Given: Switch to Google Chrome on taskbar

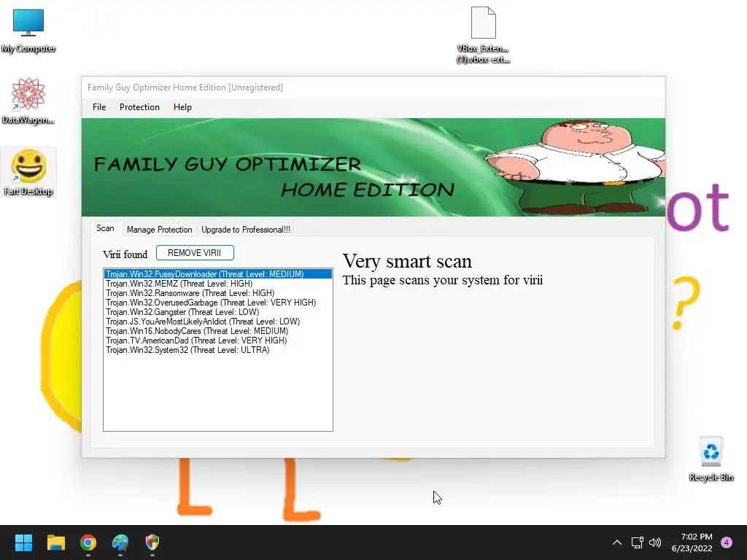Looking at the screenshot, I should 88,542.
